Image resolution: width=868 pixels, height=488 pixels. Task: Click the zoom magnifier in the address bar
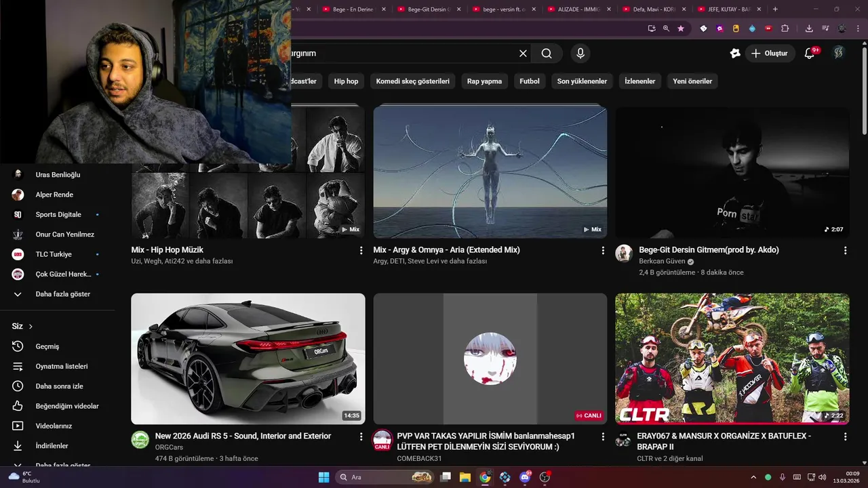click(666, 28)
